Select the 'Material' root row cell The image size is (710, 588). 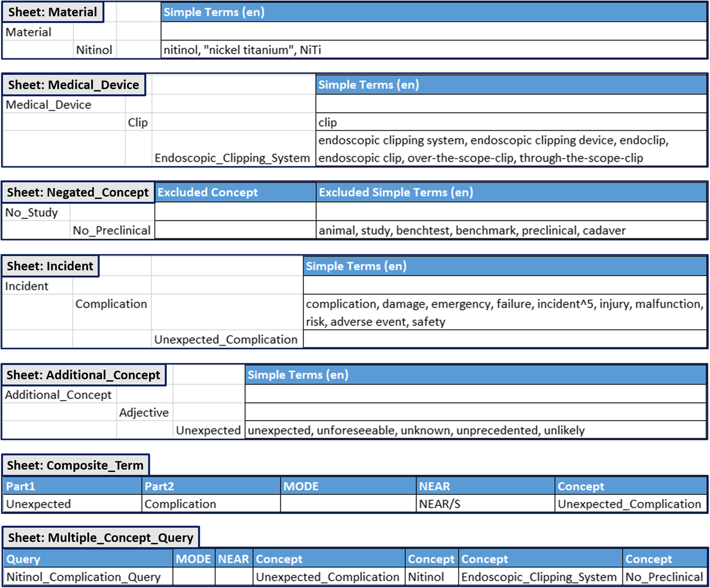pos(38,32)
